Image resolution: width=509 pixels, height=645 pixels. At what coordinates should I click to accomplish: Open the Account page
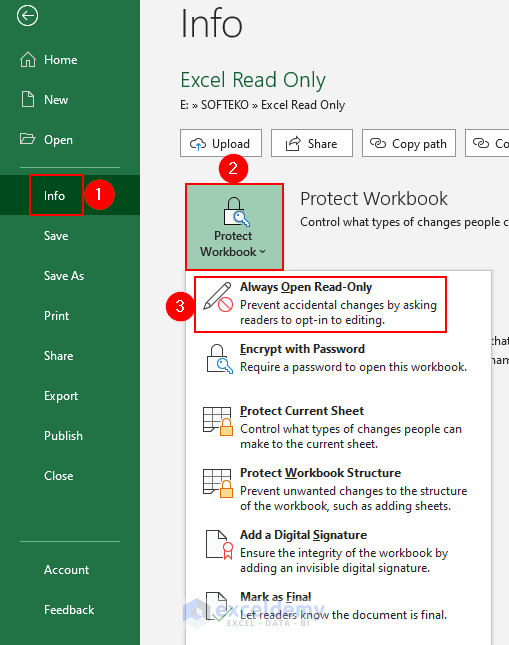click(70, 569)
